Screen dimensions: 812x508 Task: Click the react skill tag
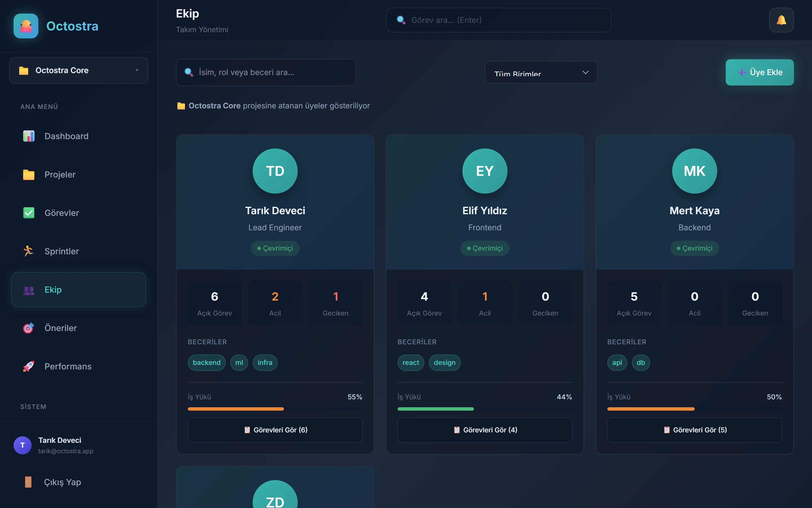pyautogui.click(x=411, y=363)
